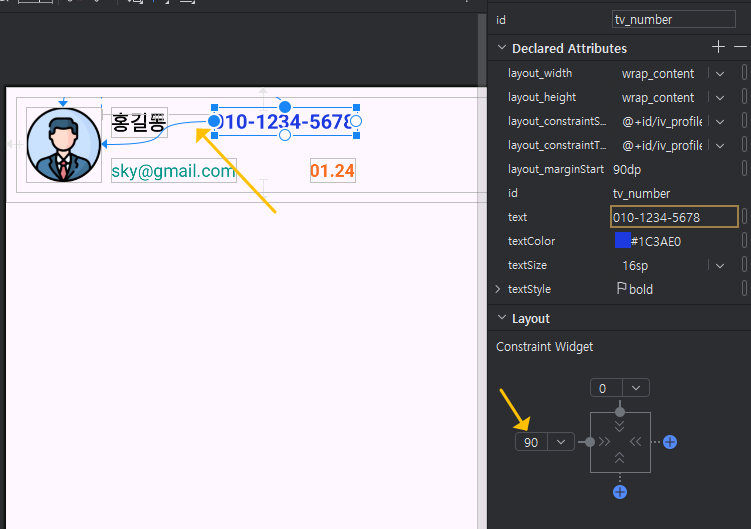
Task: Click the design canvas vertical scrollbar
Action: pyautogui.click(x=482, y=271)
